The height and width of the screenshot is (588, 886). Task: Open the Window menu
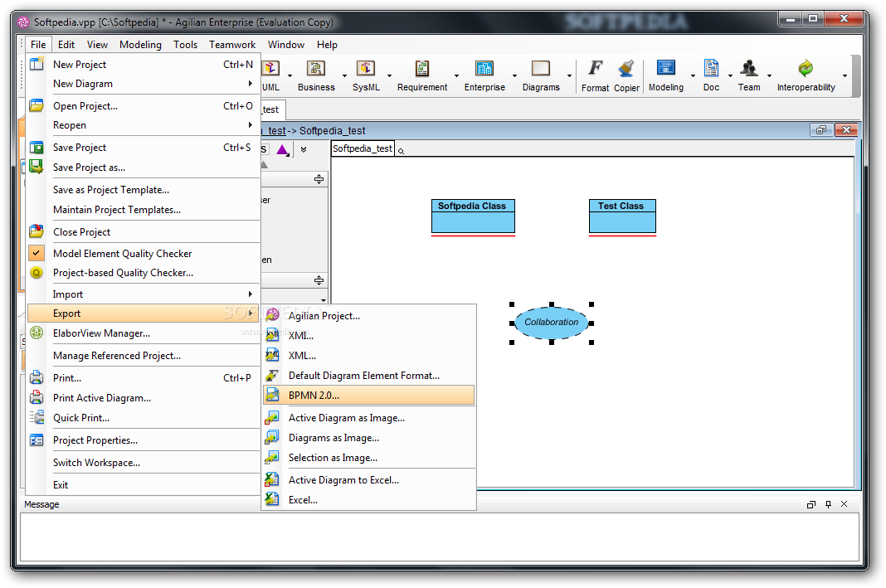(x=286, y=44)
